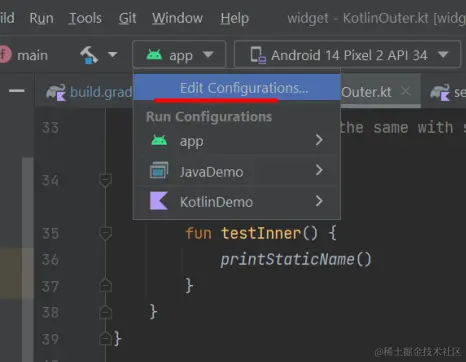Viewport: 466px width, 362px height.
Task: Select the JavaDemo run configuration
Action: [x=237, y=171]
